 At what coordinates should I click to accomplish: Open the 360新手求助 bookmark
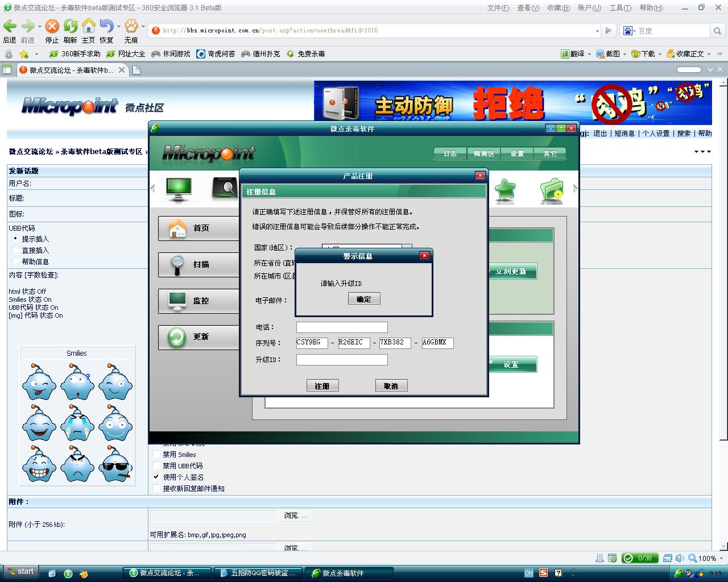click(x=75, y=54)
